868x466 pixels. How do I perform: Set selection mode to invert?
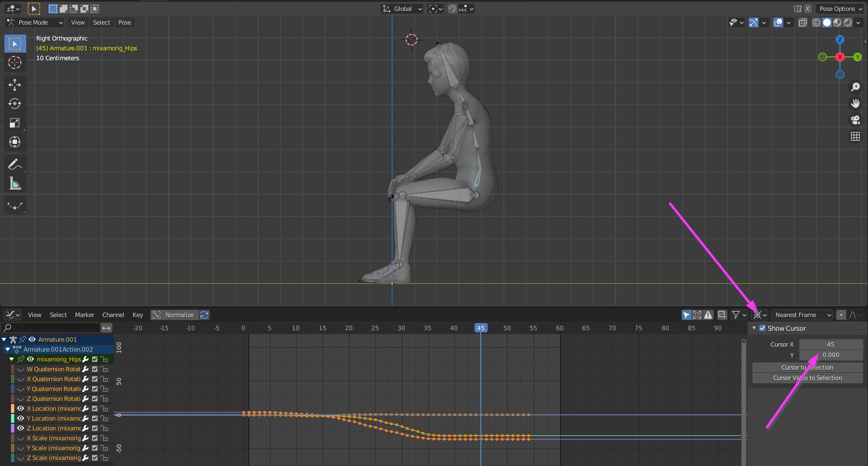[84, 9]
